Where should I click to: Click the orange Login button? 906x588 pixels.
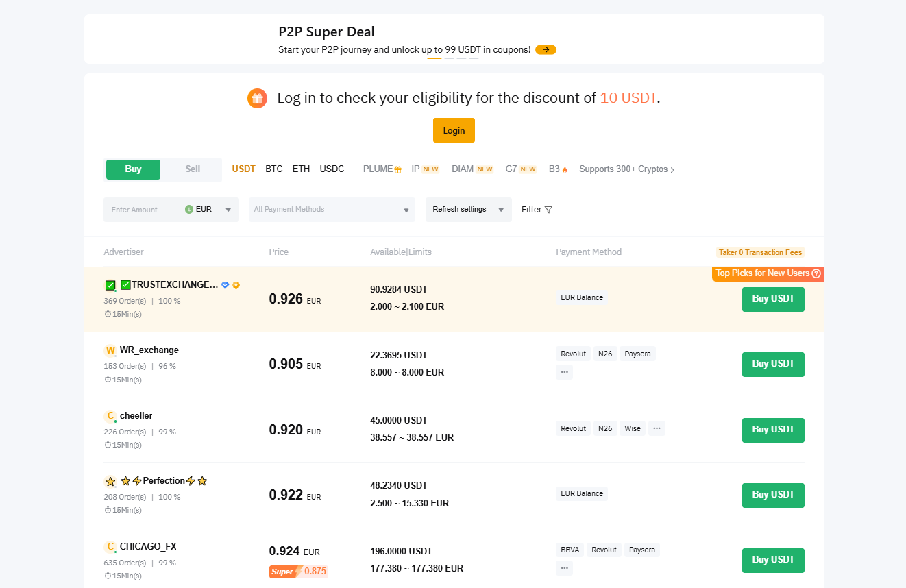(454, 130)
